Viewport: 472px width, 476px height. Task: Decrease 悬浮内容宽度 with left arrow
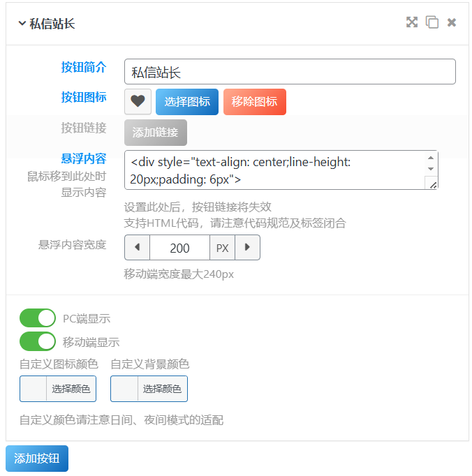pyautogui.click(x=138, y=247)
